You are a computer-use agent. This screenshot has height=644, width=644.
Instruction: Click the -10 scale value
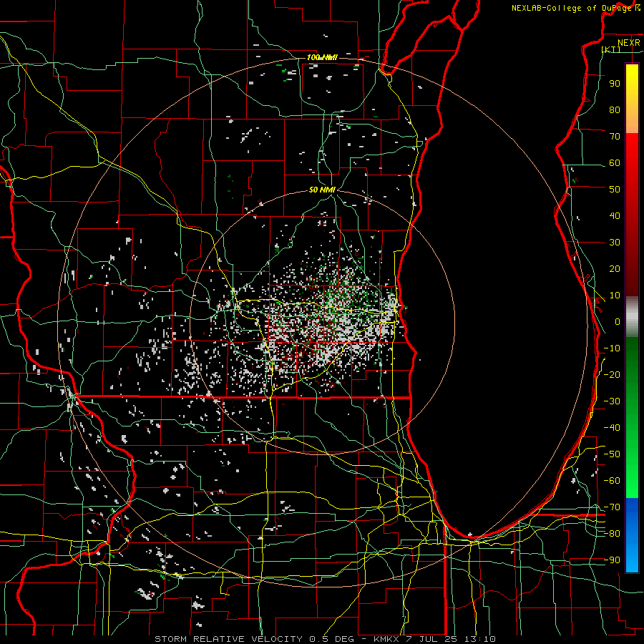coord(612,348)
